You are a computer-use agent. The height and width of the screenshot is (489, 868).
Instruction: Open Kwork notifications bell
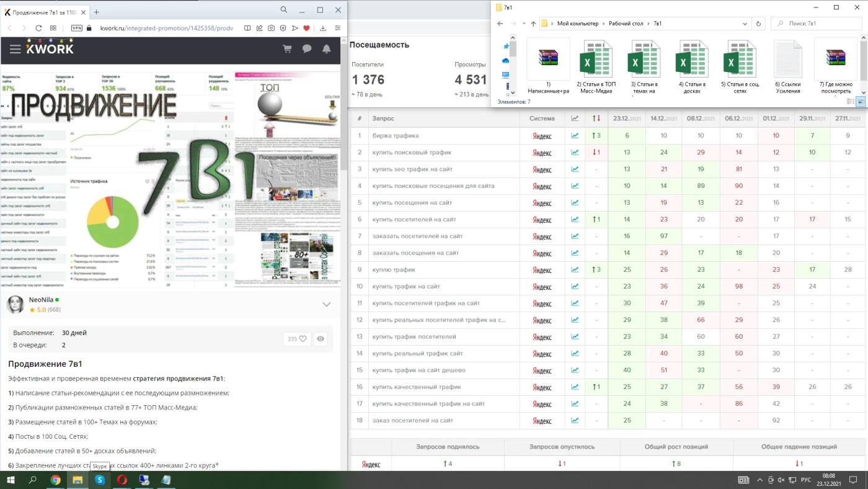pos(327,49)
